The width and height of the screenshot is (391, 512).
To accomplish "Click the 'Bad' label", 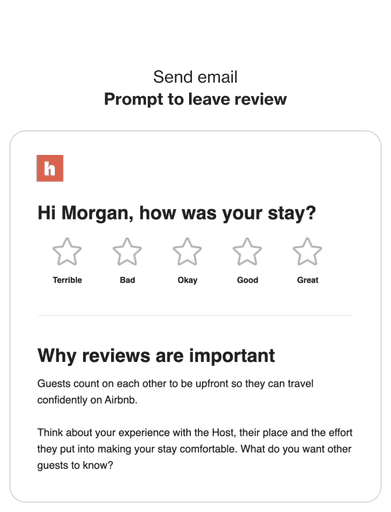I will click(x=127, y=280).
